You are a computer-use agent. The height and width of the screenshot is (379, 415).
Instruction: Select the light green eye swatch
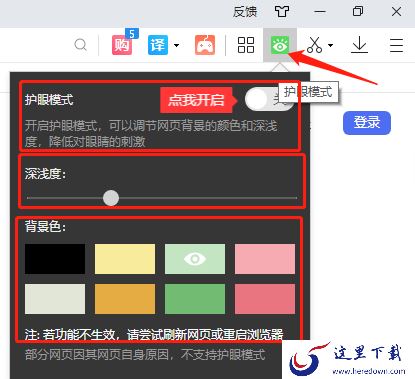[195, 259]
